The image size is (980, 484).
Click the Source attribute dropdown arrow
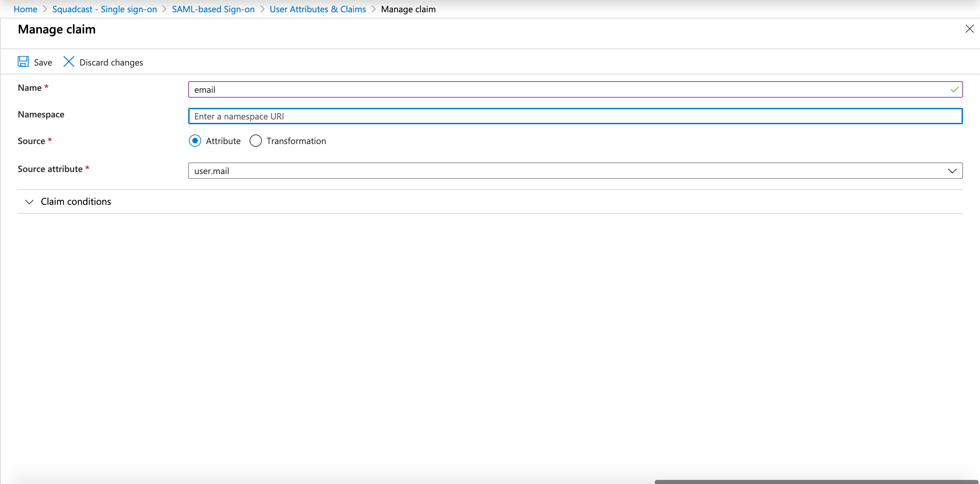click(952, 171)
